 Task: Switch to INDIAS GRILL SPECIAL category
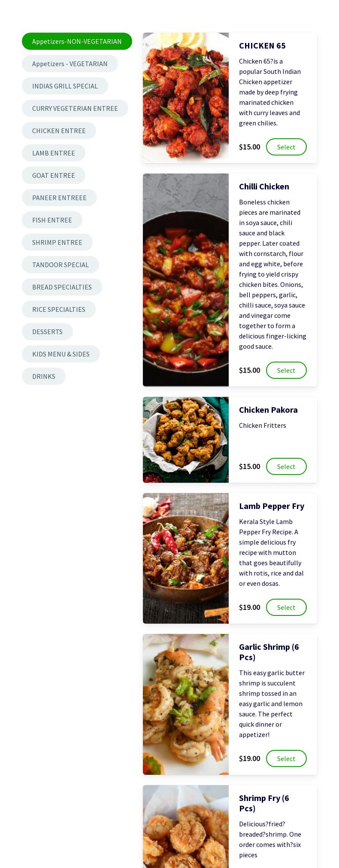[x=65, y=86]
